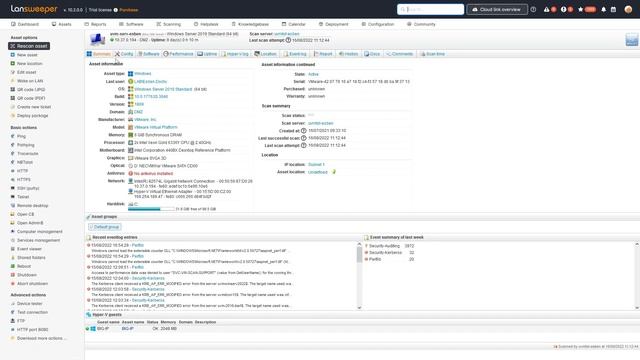640x360 pixels.
Task: Click the C: harddisk usage bar
Action: 151,209
